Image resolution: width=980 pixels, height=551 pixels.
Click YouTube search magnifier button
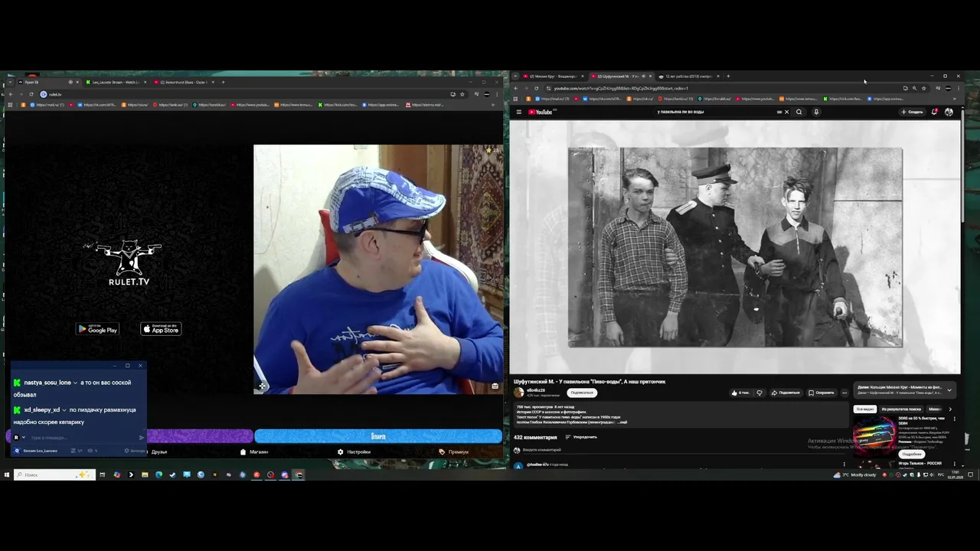(x=799, y=112)
